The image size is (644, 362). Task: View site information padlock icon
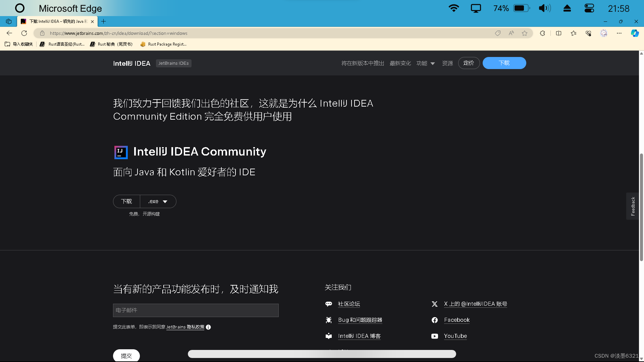pos(42,33)
